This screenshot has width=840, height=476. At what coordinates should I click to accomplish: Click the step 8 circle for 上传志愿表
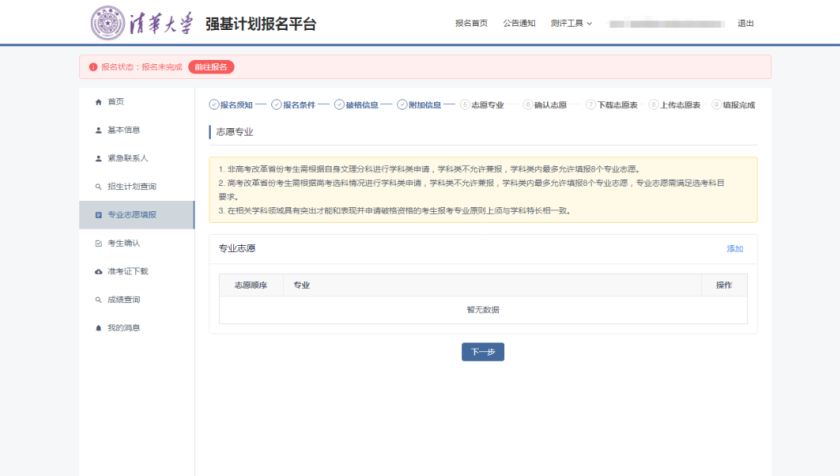[653, 104]
